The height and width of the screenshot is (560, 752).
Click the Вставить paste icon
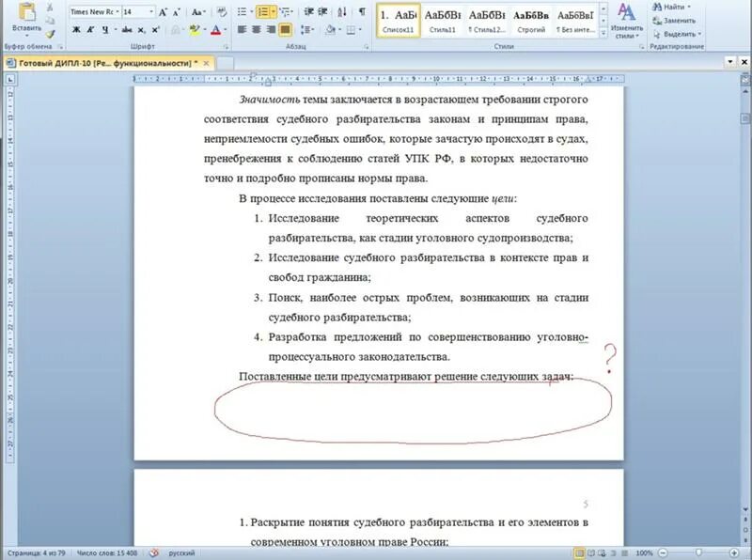click(x=27, y=13)
